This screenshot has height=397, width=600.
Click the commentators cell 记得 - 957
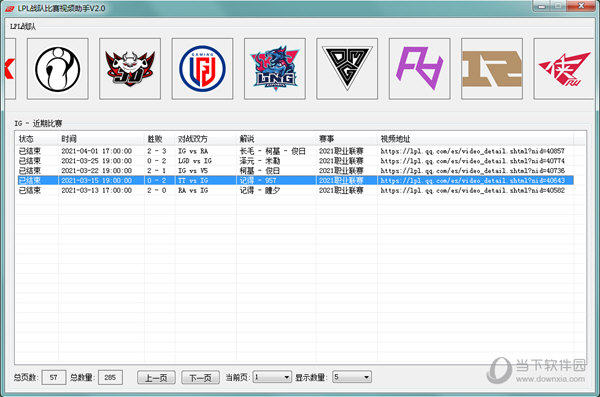(258, 180)
